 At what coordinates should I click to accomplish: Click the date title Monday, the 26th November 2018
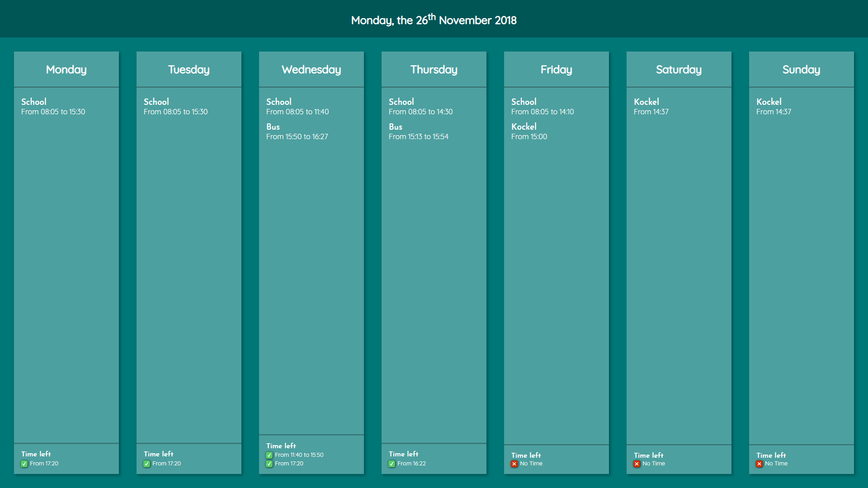click(x=434, y=20)
